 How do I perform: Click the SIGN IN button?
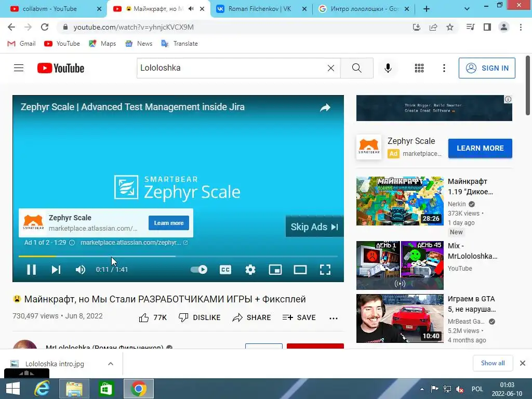[x=486, y=68]
